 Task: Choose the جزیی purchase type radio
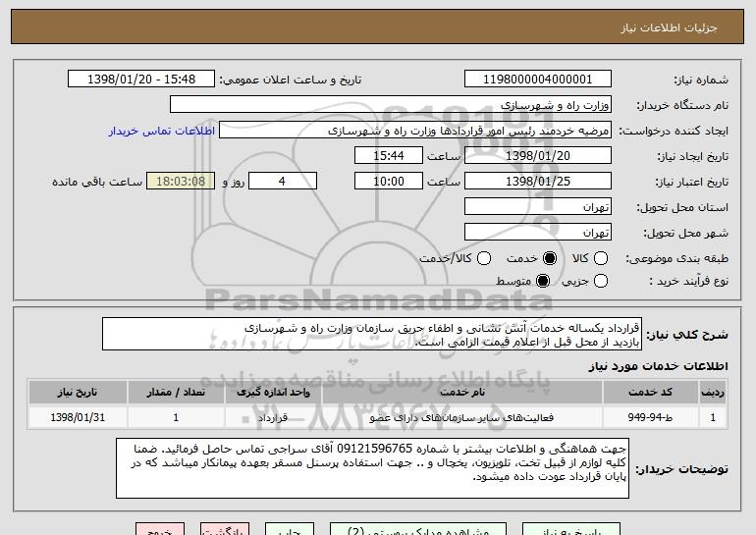tap(600, 281)
